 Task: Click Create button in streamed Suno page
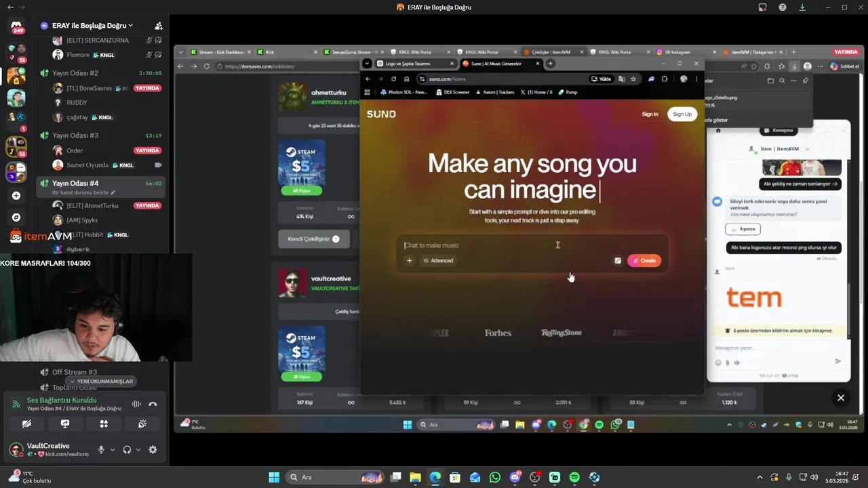tap(644, 260)
